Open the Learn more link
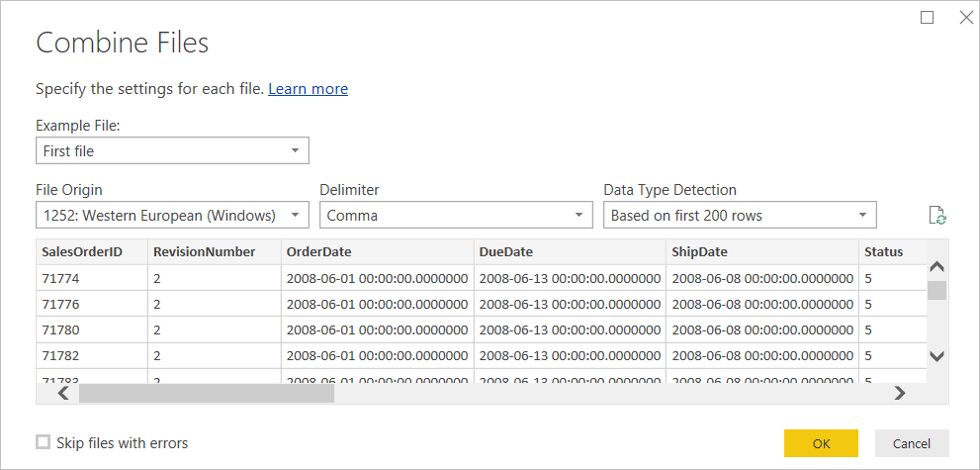The width and height of the screenshot is (980, 470). [308, 89]
